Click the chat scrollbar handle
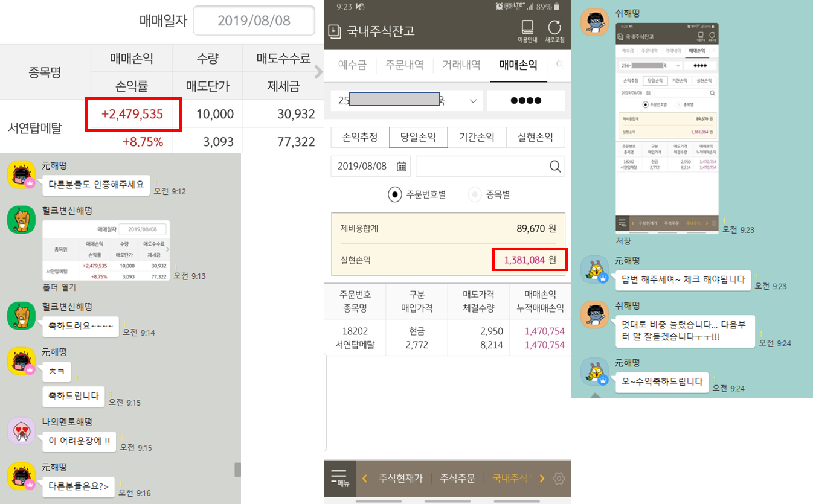This screenshot has width=813, height=504. point(237,470)
